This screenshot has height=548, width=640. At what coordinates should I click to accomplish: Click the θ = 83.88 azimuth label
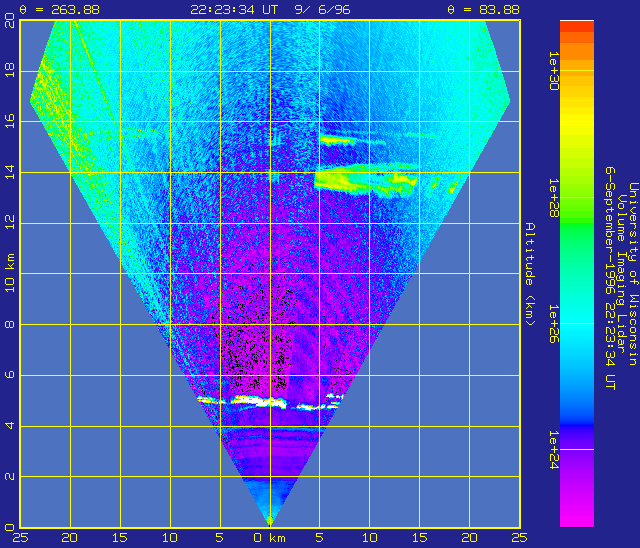483,9
